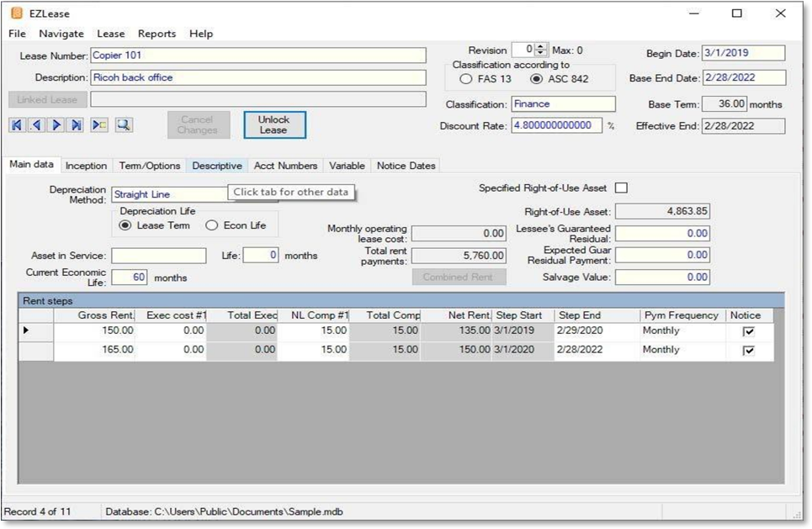Click Net Rent cell 135.00
The height and width of the screenshot is (529, 812).
tap(456, 331)
